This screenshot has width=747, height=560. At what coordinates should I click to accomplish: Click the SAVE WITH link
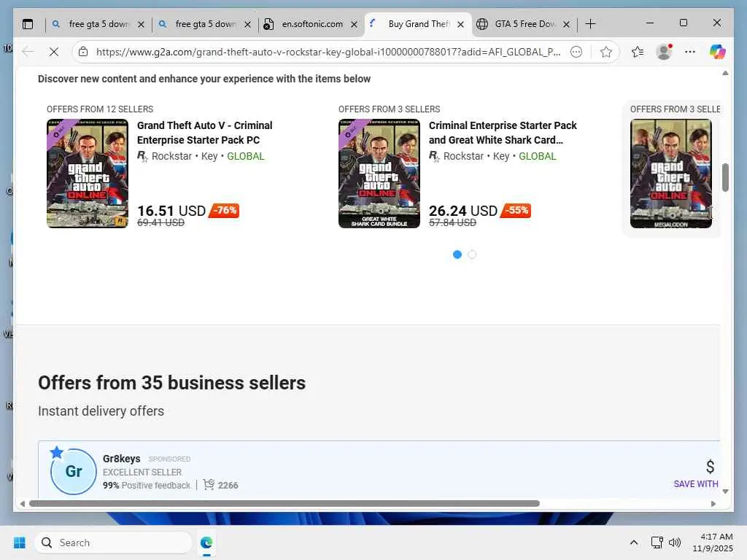(695, 484)
